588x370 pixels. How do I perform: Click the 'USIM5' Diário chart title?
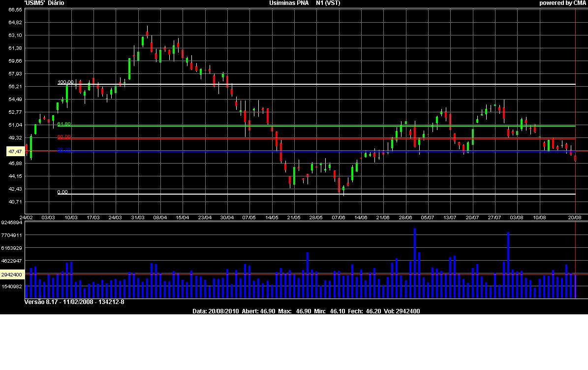(x=44, y=3)
